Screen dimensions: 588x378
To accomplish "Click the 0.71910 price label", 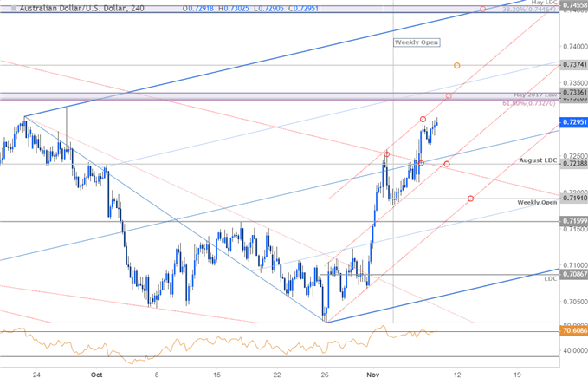I will pos(574,198).
